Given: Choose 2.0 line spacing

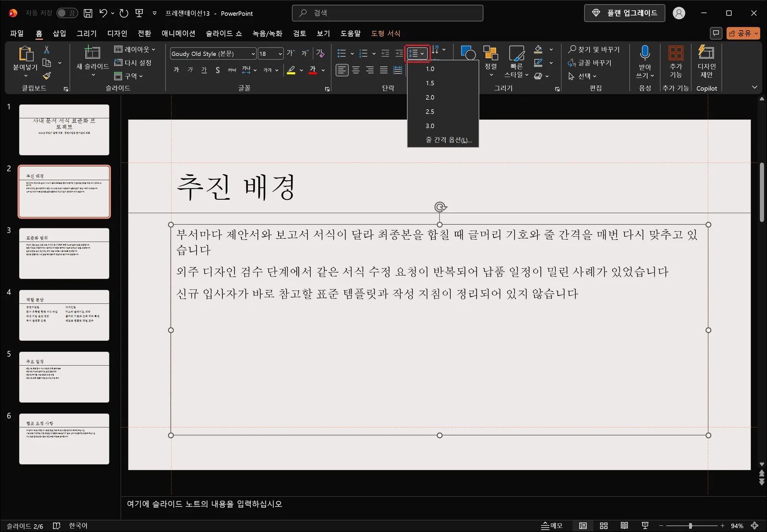Looking at the screenshot, I should (443, 97).
